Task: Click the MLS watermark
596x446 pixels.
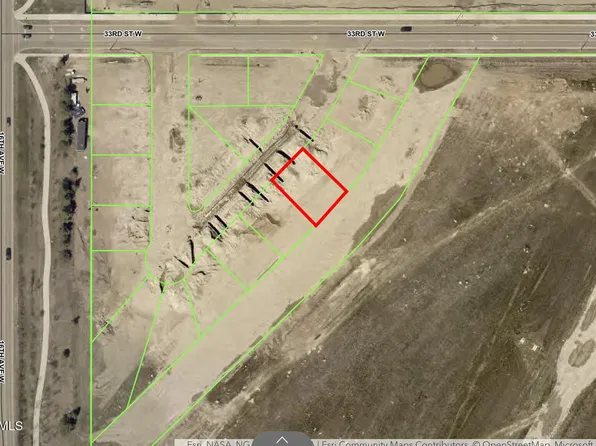Action: pos(11,425)
